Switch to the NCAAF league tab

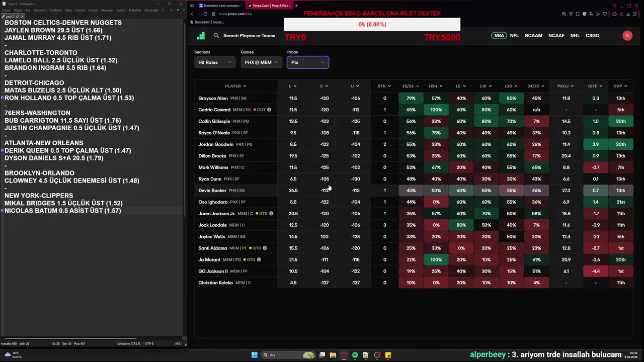(x=556, y=36)
